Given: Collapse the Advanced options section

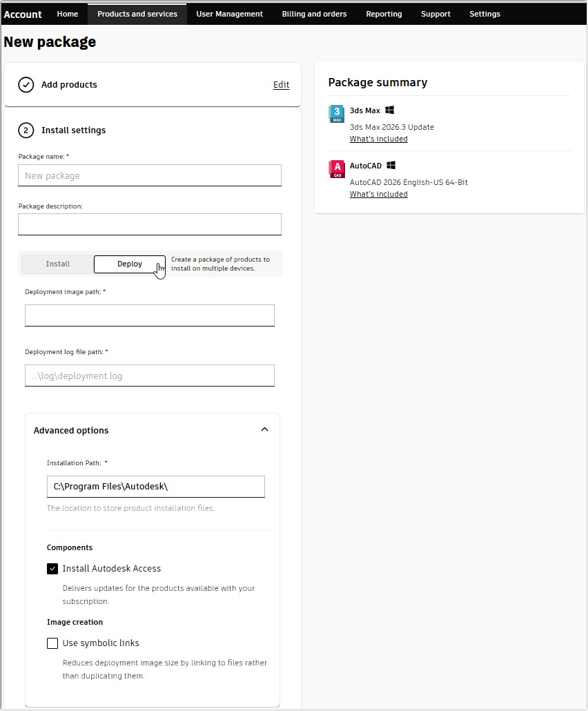Looking at the screenshot, I should 264,429.
